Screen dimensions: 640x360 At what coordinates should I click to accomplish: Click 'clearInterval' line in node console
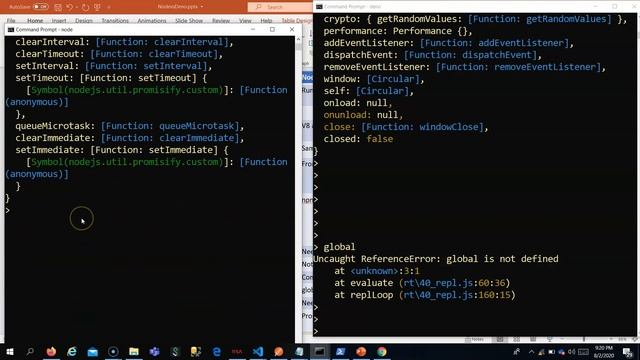(x=124, y=42)
